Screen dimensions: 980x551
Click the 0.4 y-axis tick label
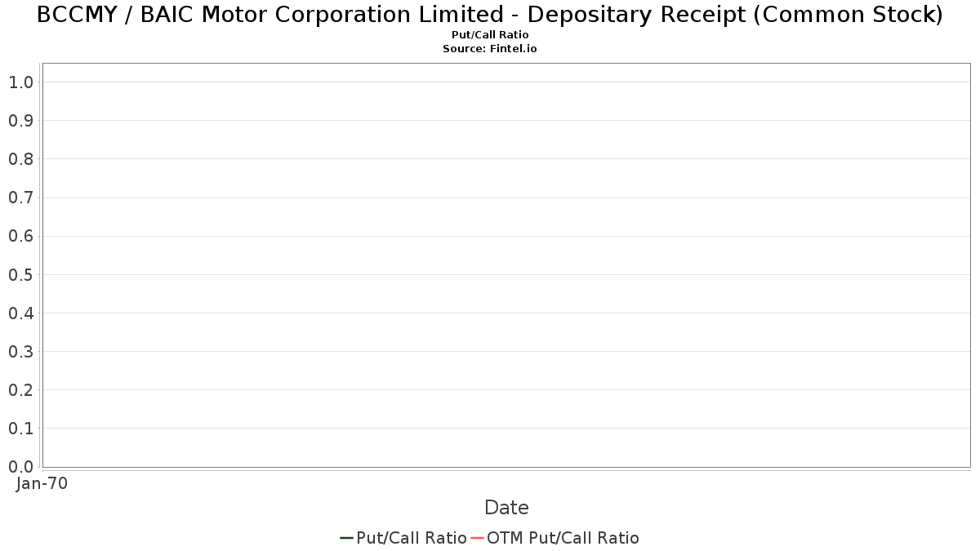20,313
